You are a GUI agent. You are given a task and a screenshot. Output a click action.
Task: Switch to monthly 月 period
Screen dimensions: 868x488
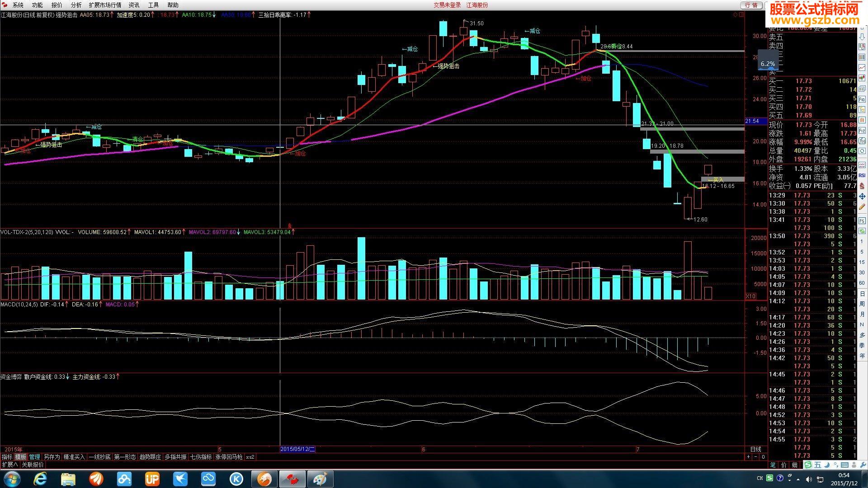[862, 314]
